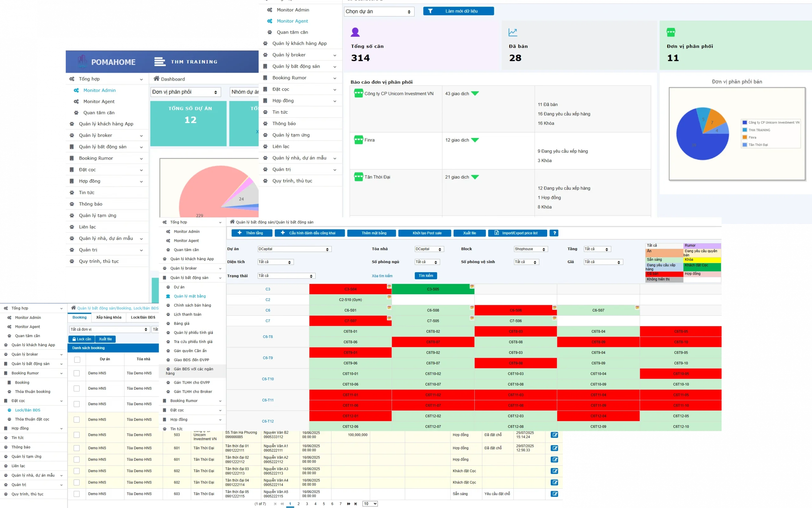Toggle the select-all checkbox in booking header
Viewport: 812px width, 508px height.
tap(77, 360)
